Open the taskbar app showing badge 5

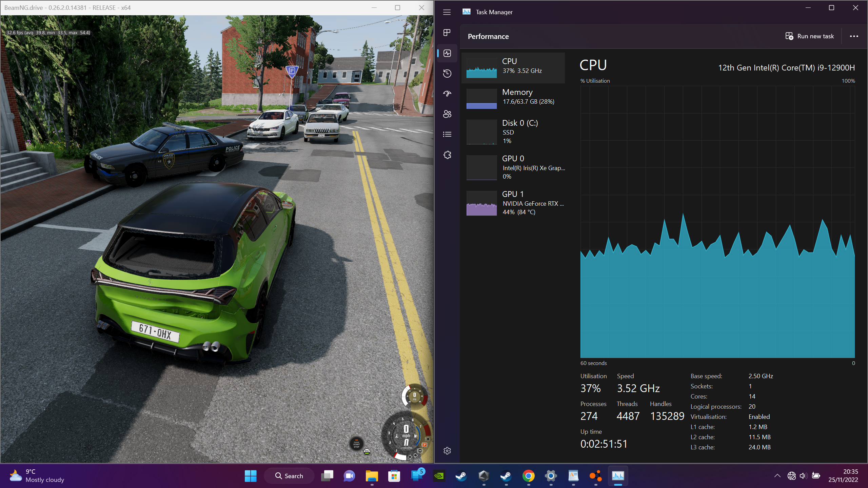point(417,476)
